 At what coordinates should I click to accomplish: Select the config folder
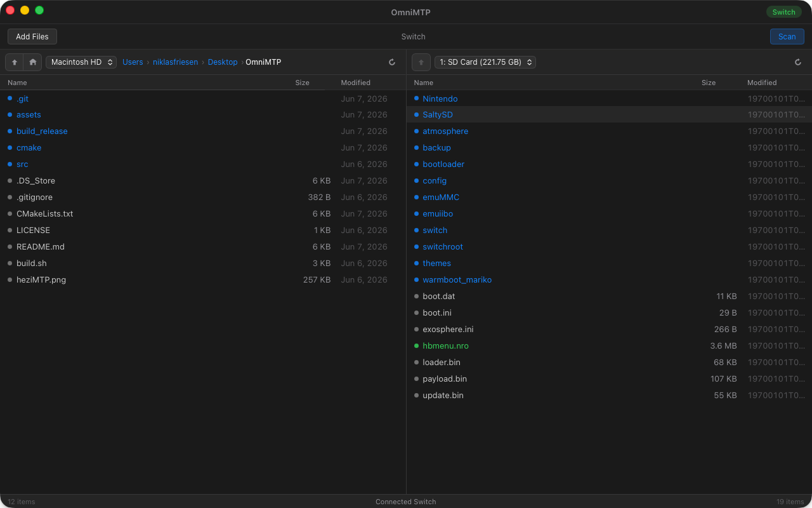(609, 181)
